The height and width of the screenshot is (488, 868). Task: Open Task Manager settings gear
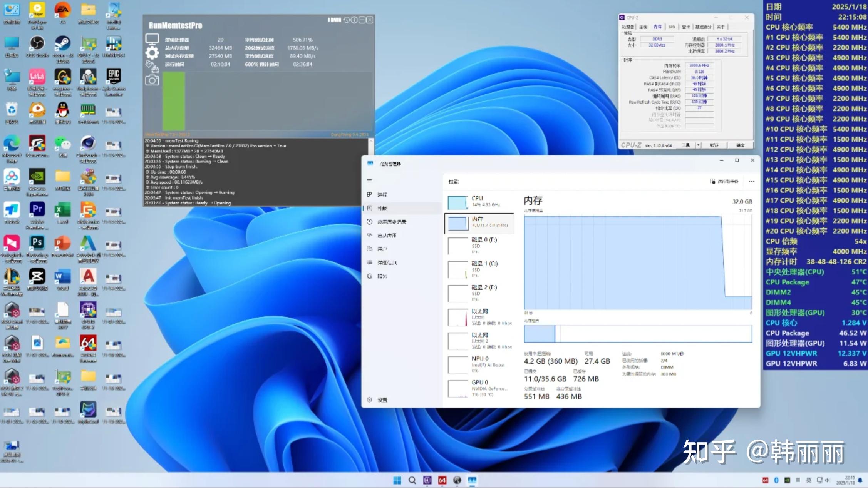(370, 400)
